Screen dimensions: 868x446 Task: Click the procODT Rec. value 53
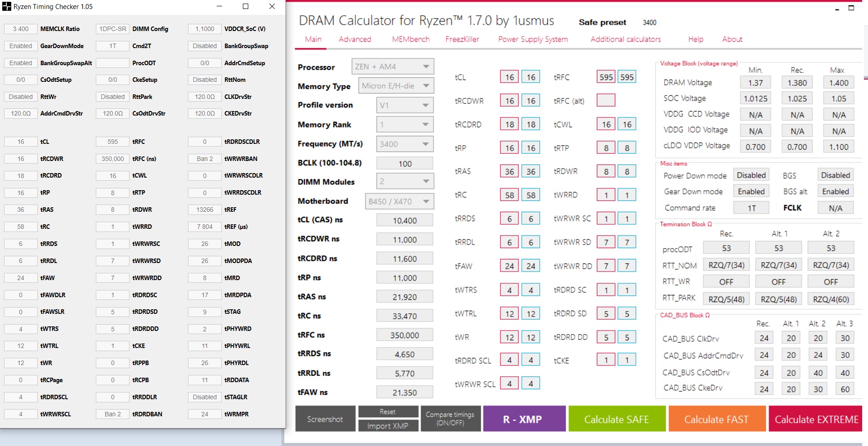(726, 248)
